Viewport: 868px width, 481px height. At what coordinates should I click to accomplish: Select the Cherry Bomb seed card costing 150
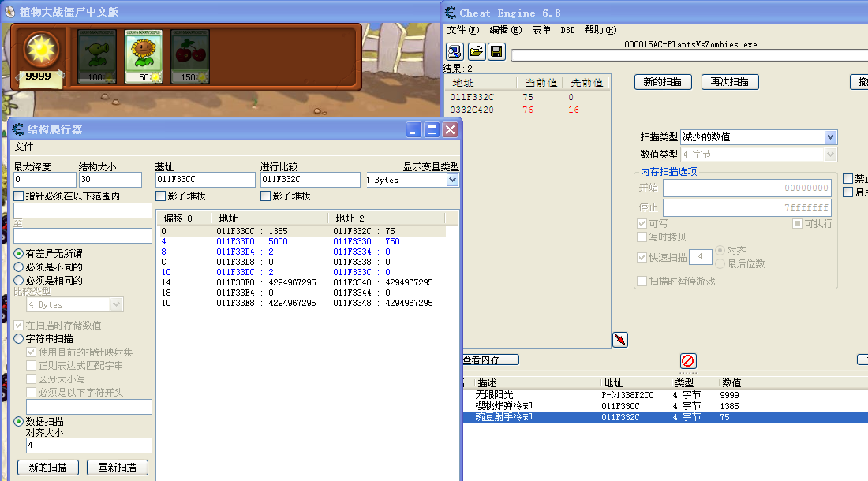[x=190, y=57]
